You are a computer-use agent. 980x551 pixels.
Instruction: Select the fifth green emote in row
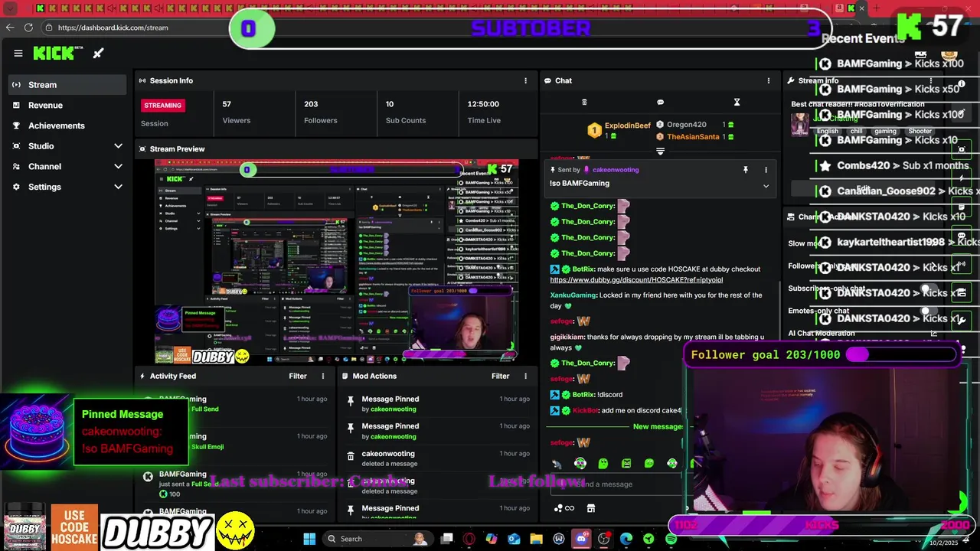tap(649, 463)
